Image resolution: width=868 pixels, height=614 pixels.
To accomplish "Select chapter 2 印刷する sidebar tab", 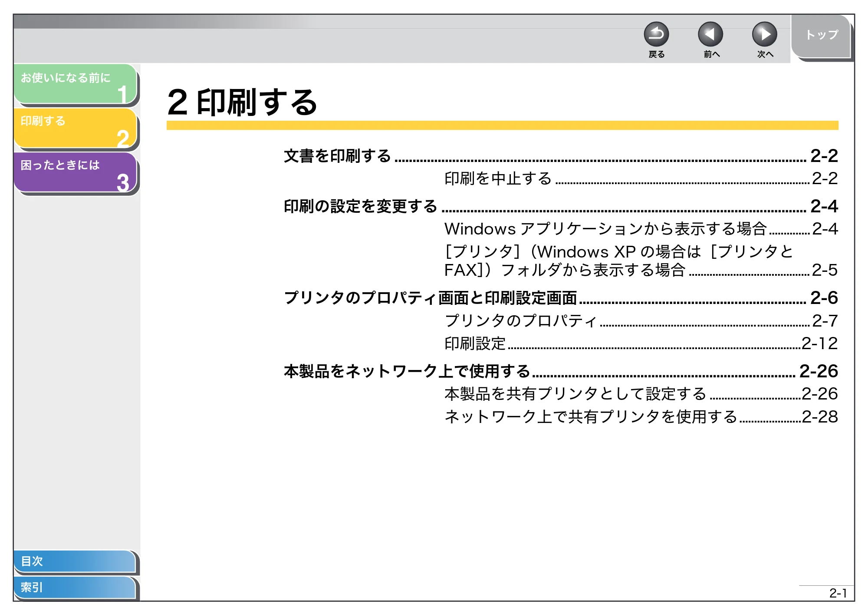I will tap(76, 128).
